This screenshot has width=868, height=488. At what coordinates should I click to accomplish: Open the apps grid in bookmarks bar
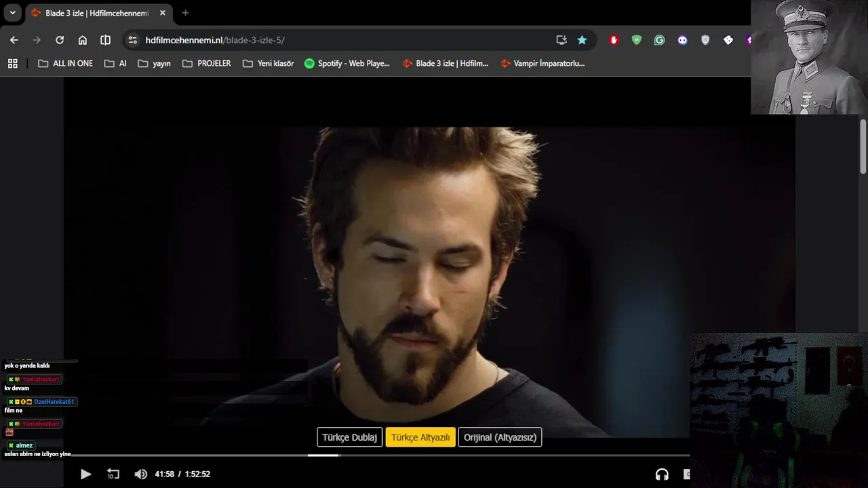coord(12,63)
